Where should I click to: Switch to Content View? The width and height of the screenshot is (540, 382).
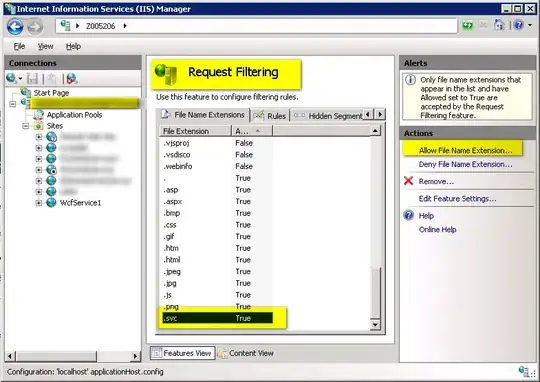click(246, 353)
